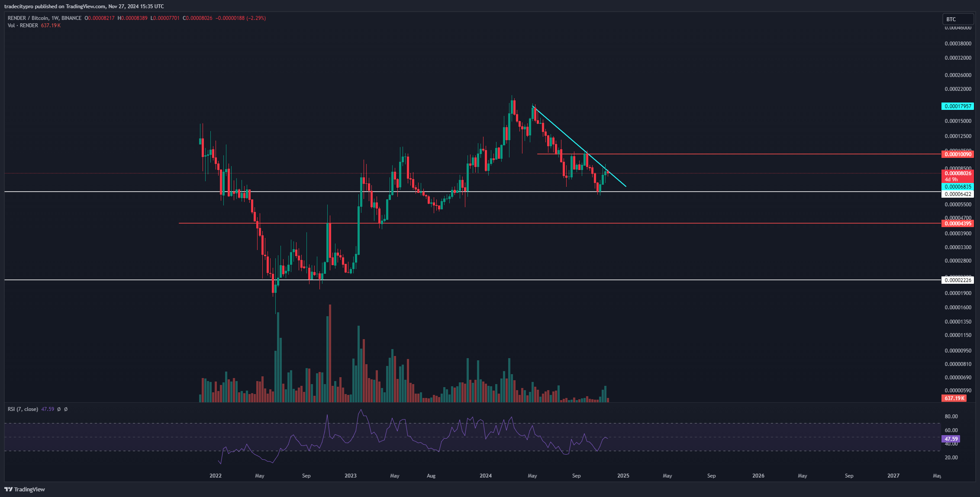This screenshot has height=497, width=980.
Task: Click the 0.00000590 price axis tick
Action: [x=958, y=391]
